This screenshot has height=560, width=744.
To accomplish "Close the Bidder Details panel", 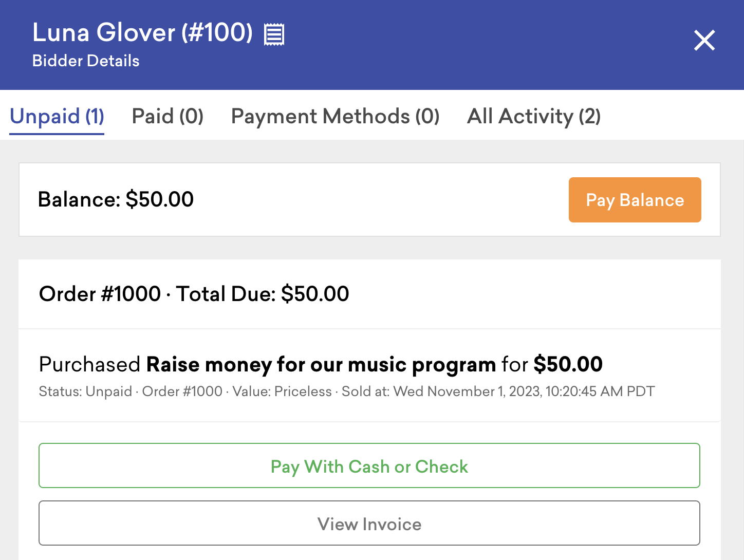I will coord(704,40).
